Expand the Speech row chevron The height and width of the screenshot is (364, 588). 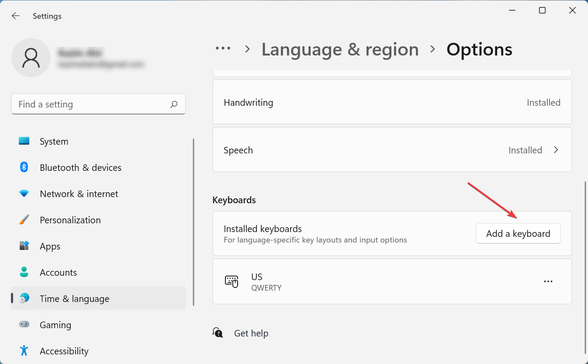[556, 150]
